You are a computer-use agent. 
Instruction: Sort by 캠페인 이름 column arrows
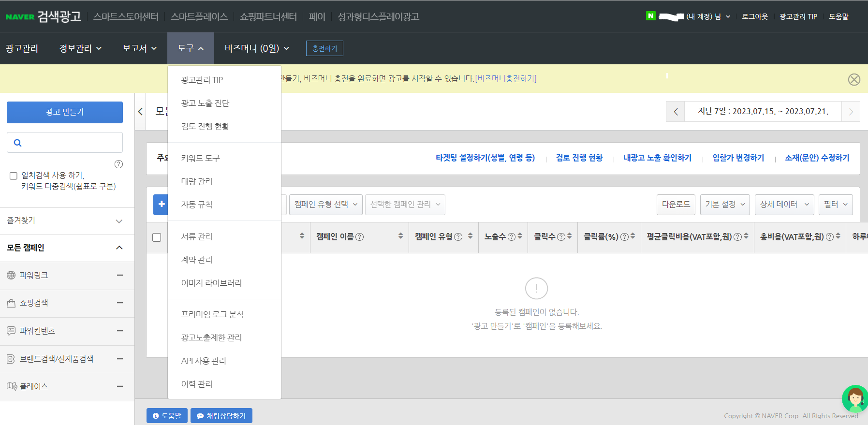tap(400, 236)
